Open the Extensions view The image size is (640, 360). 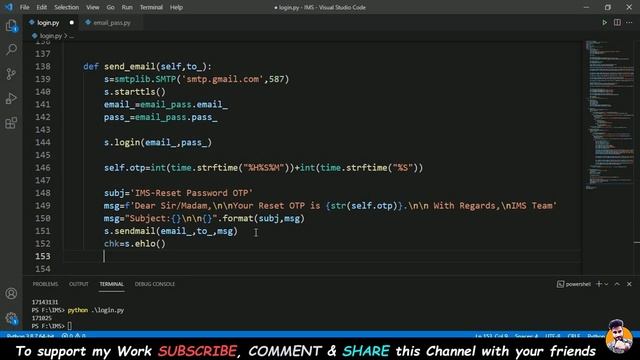11,122
